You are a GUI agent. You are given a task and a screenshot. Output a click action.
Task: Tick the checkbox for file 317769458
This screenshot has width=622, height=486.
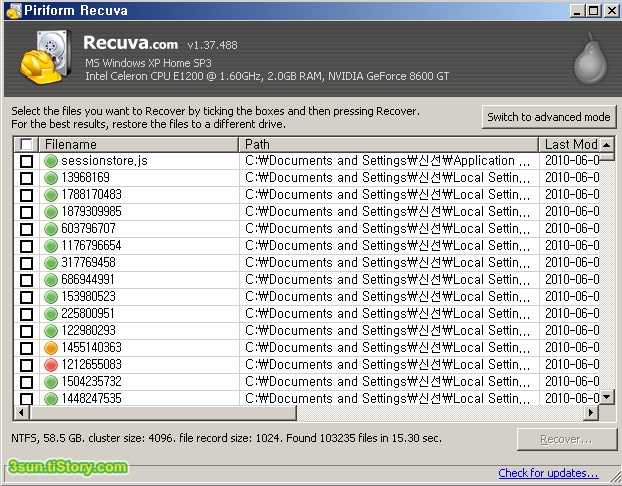click(x=27, y=263)
